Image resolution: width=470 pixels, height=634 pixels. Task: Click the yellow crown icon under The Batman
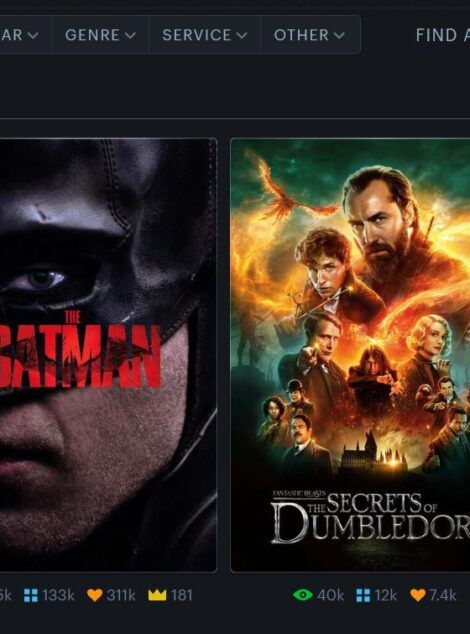(157, 595)
